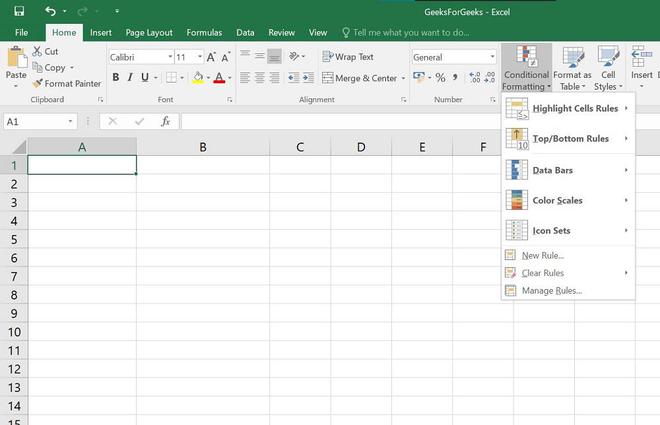Click the Orientation angled text icon
Image resolution: width=660 pixels, height=425 pixels.
click(294, 56)
